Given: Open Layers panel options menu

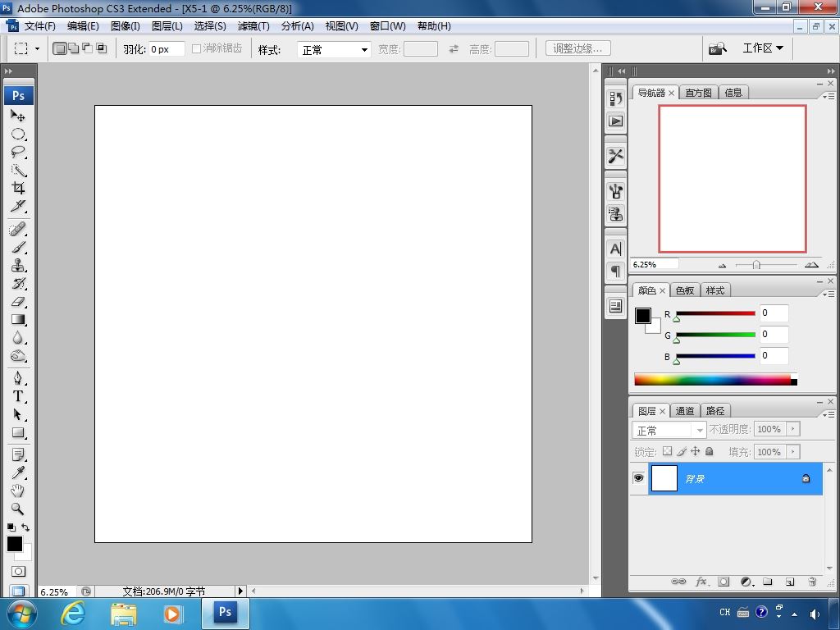Looking at the screenshot, I should click(829, 414).
